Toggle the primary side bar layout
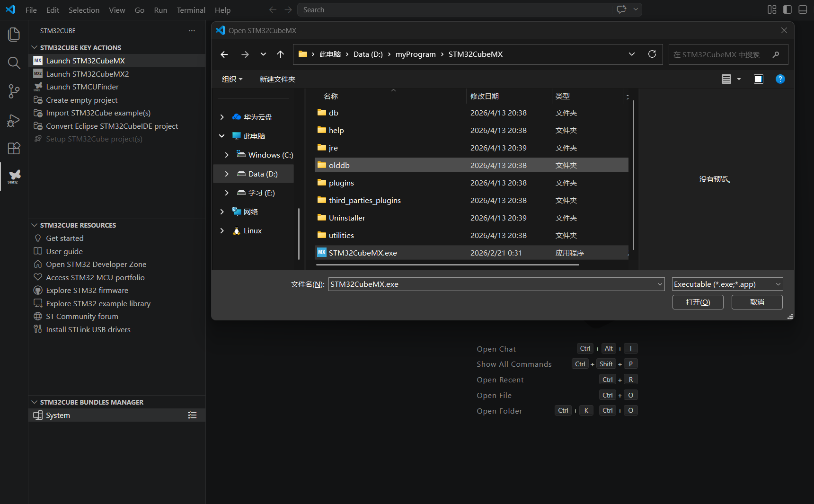 [x=787, y=9]
